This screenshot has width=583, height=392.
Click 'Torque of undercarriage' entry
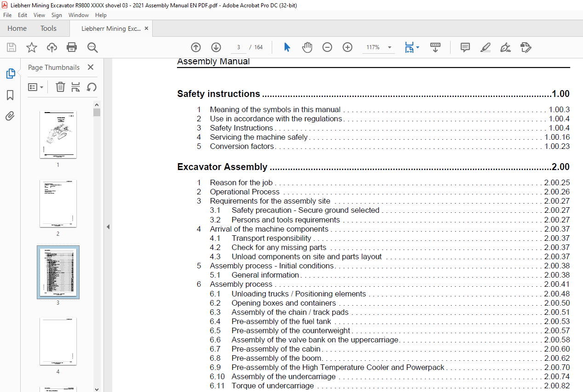coord(273,386)
